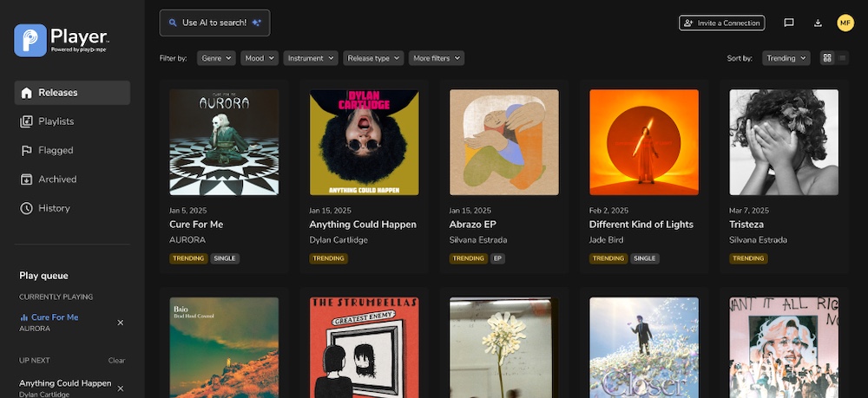Open the Different Kind of Lights album cover
This screenshot has height=398, width=868.
point(643,142)
